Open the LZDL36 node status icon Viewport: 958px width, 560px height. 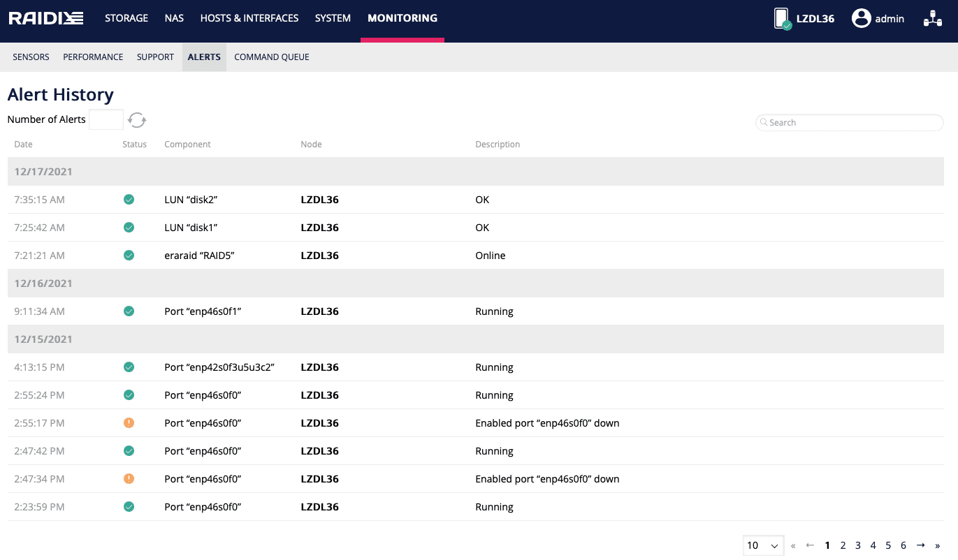(x=783, y=19)
